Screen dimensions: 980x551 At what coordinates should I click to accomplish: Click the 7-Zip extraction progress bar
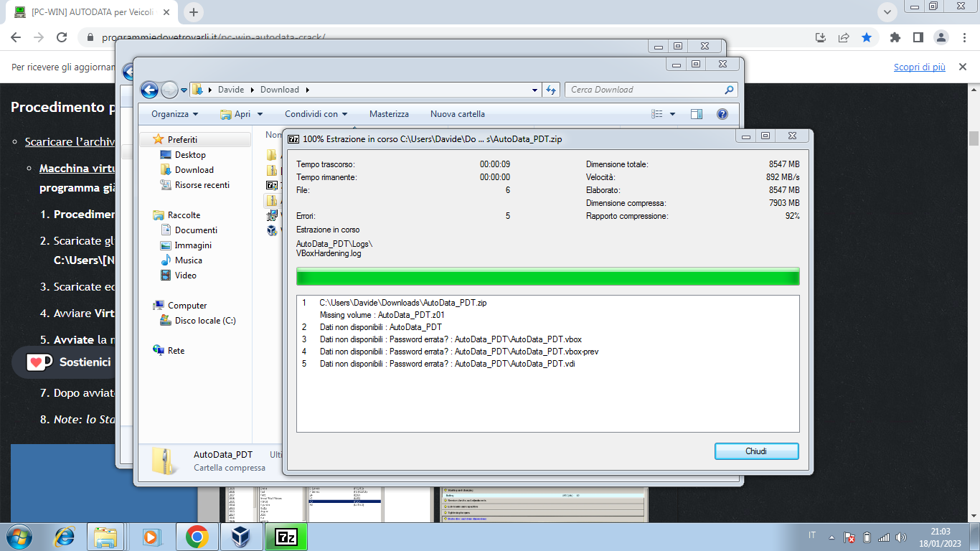pyautogui.click(x=547, y=277)
